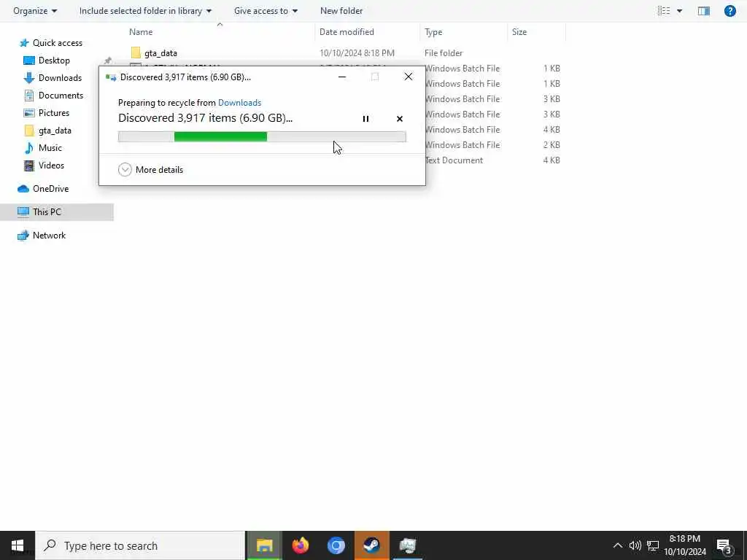
Task: Open Desktop in navigation pane
Action: click(47, 61)
